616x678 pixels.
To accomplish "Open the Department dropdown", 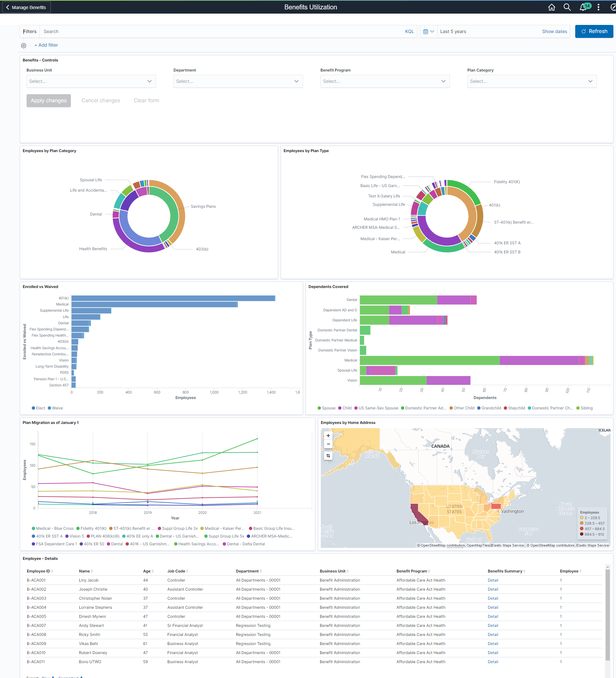I will 238,81.
